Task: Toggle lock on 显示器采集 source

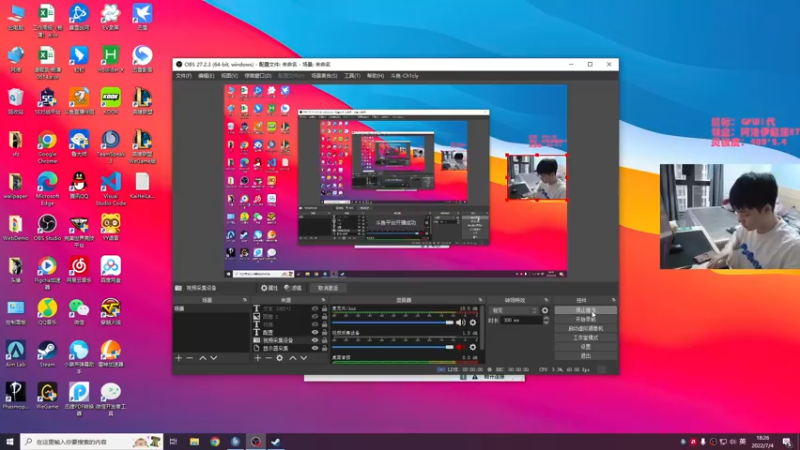Action: coord(324,348)
